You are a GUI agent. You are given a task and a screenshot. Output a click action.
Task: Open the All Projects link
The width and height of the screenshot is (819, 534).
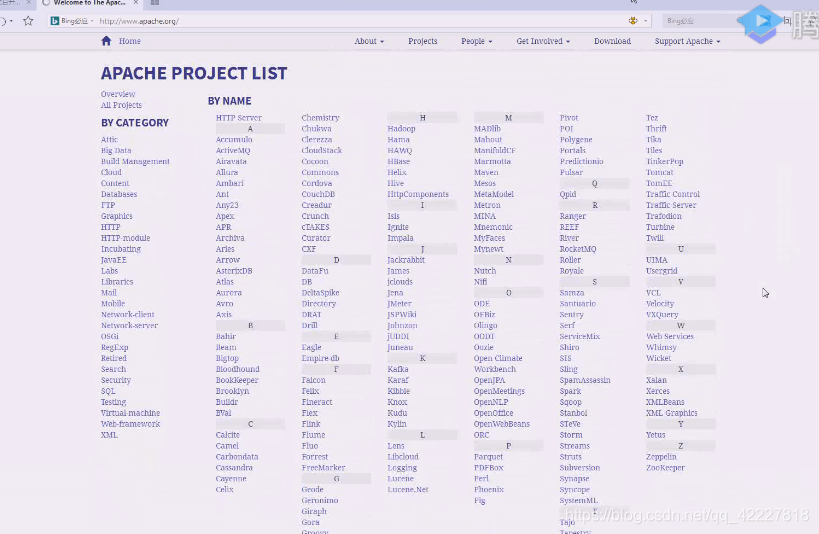(x=121, y=105)
